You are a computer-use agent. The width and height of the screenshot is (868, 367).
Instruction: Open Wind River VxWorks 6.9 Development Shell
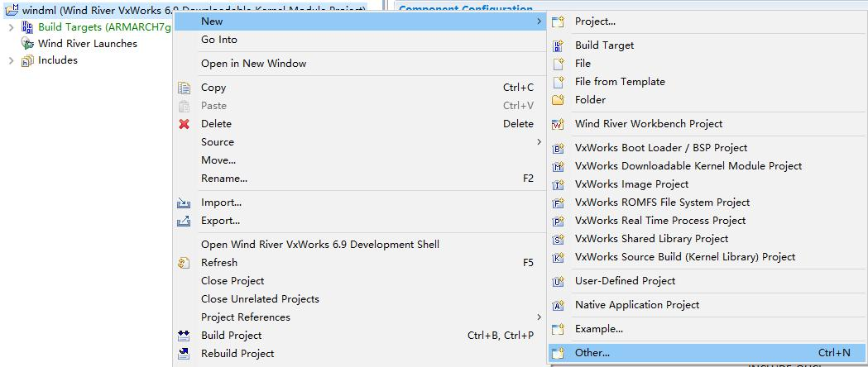click(x=320, y=245)
